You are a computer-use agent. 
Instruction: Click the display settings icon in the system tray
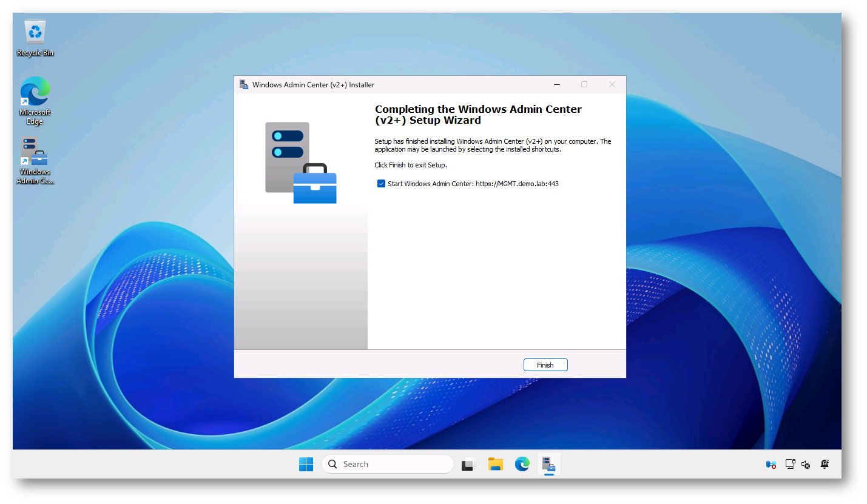point(790,464)
